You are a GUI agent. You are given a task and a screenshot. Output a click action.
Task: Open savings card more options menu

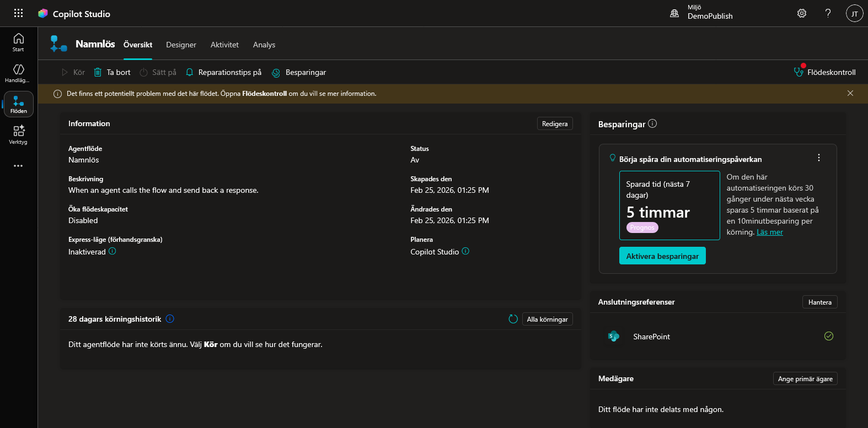819,158
